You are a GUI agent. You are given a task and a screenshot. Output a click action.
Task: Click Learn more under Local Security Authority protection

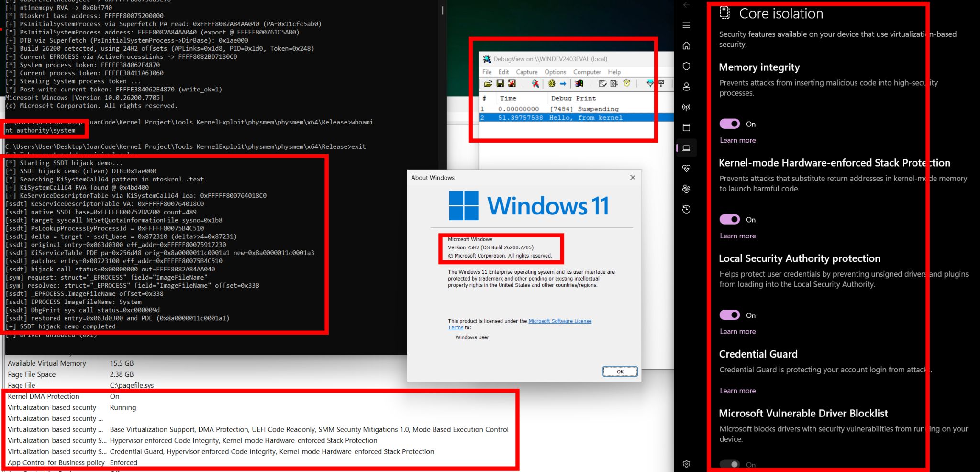point(738,331)
